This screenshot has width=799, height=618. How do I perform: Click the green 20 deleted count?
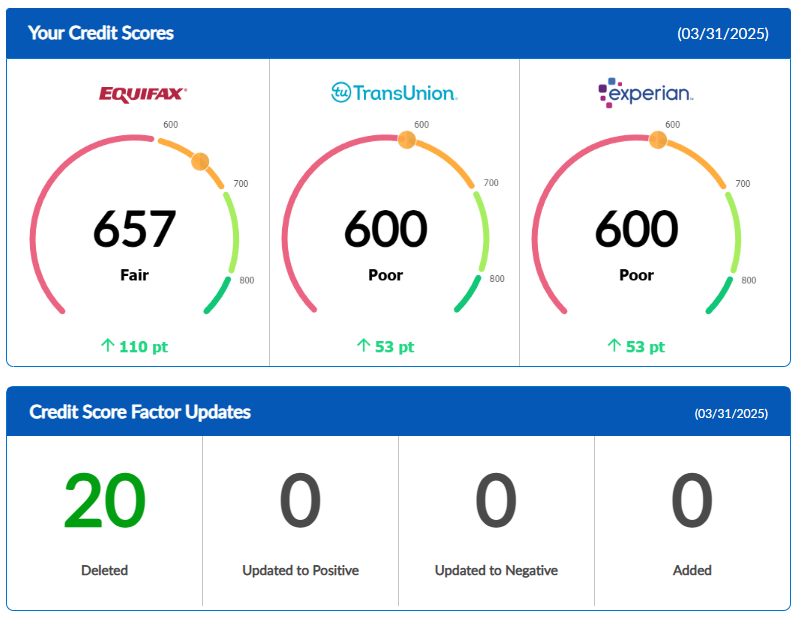[104, 500]
